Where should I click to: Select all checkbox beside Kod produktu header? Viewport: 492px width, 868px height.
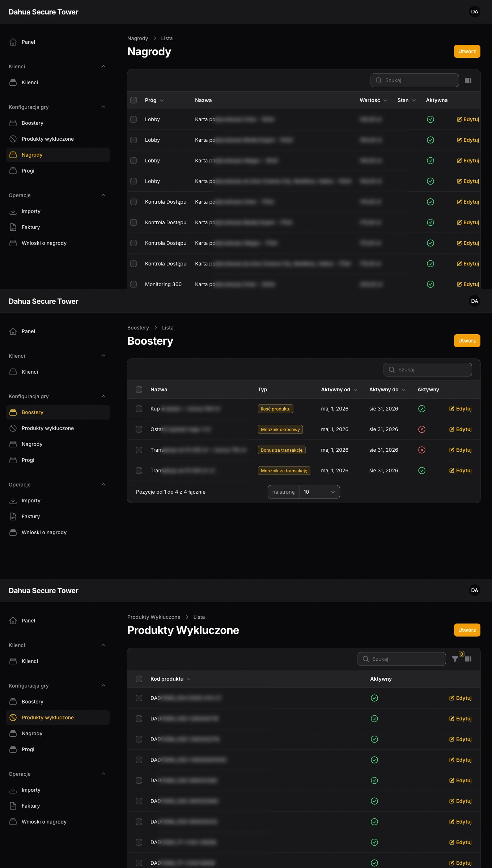[x=139, y=679]
